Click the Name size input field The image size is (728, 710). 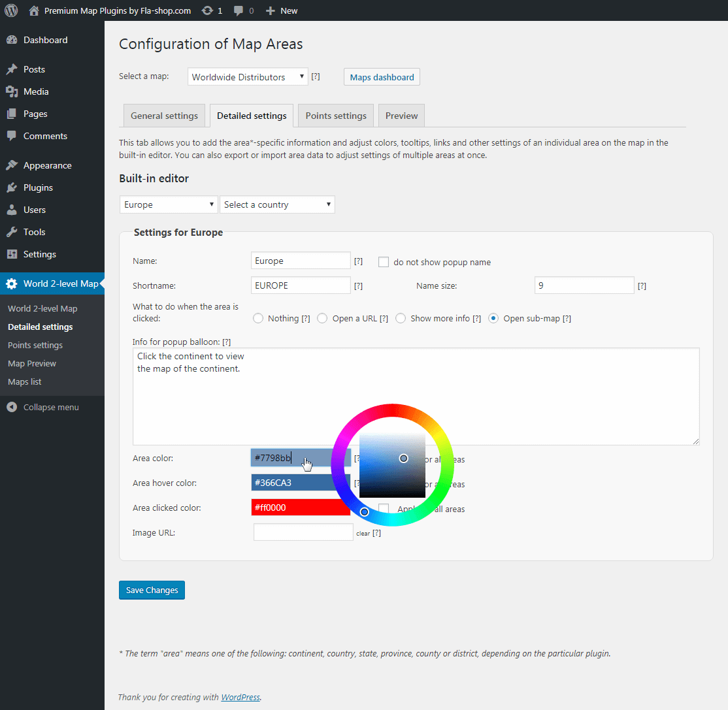pos(584,285)
